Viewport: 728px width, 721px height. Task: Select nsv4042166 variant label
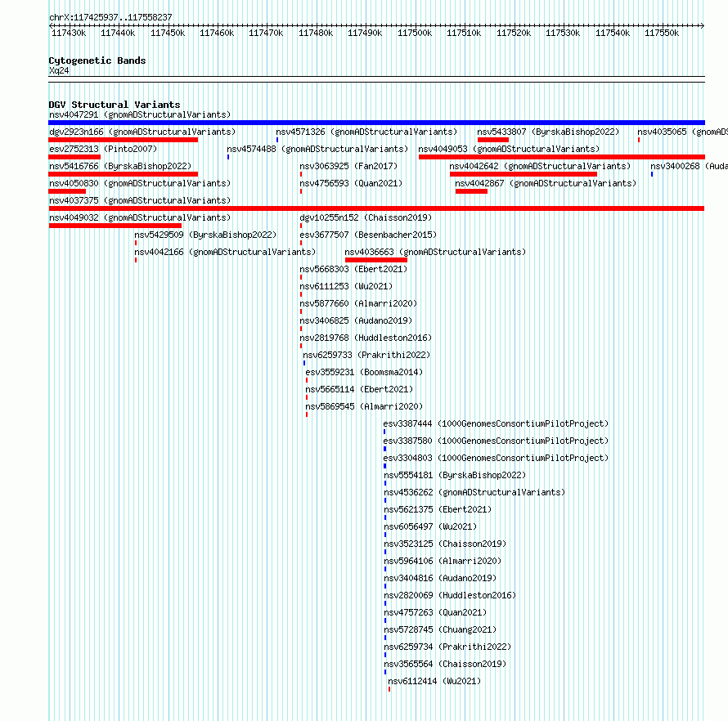click(x=225, y=252)
